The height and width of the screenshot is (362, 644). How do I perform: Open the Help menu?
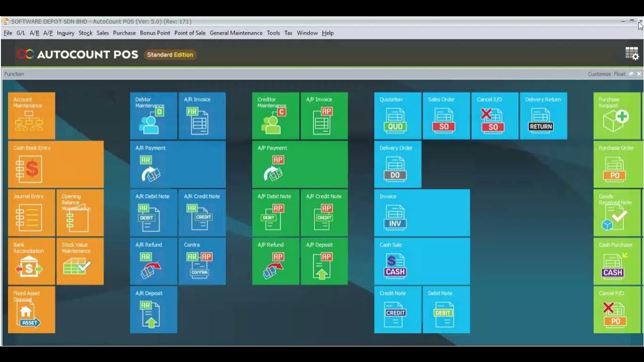tap(328, 33)
